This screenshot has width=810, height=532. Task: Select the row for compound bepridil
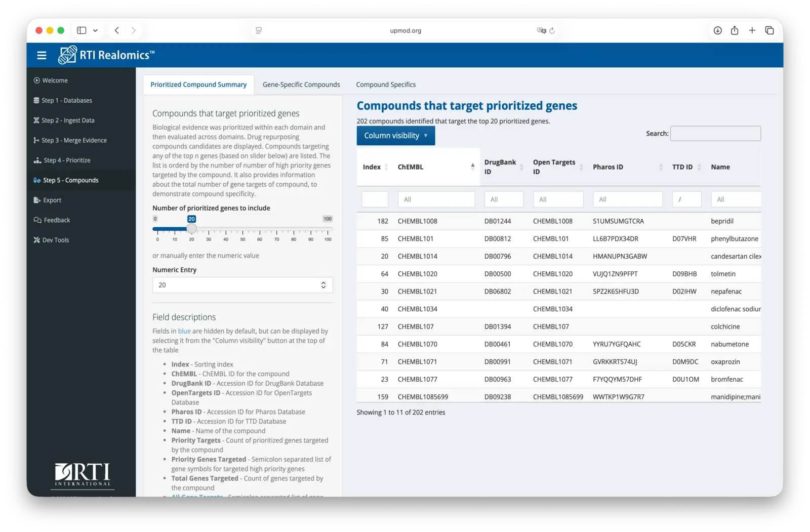tap(557, 221)
